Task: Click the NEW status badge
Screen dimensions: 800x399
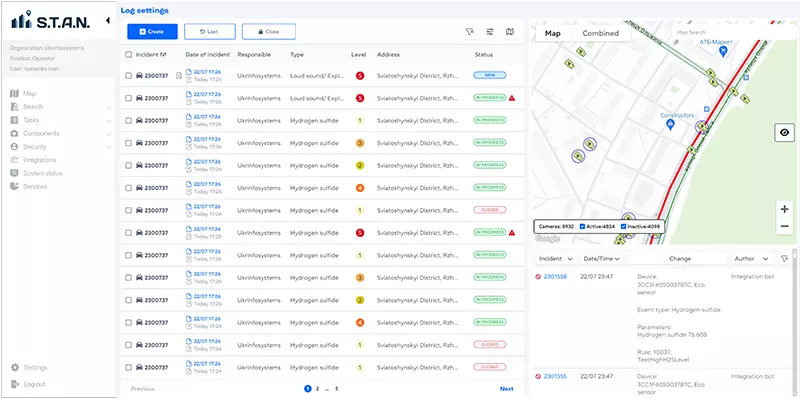Action: (490, 76)
